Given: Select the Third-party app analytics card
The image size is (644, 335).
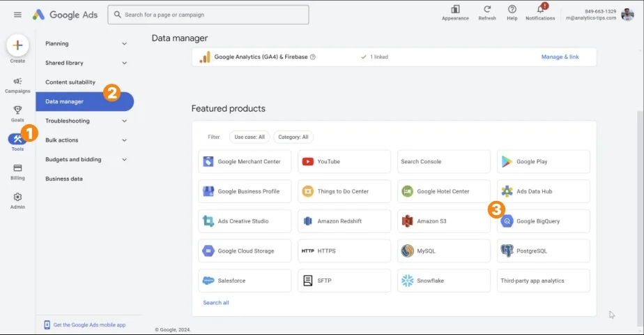Looking at the screenshot, I should pos(544,281).
